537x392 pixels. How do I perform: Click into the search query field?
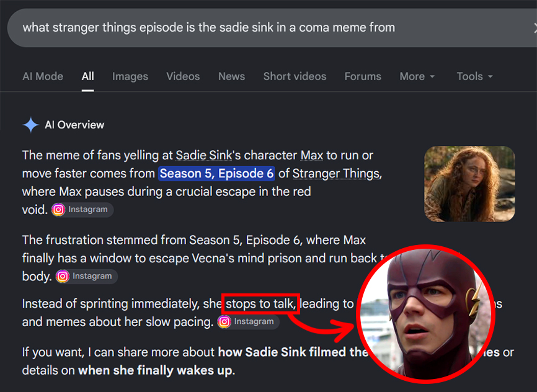[267, 28]
